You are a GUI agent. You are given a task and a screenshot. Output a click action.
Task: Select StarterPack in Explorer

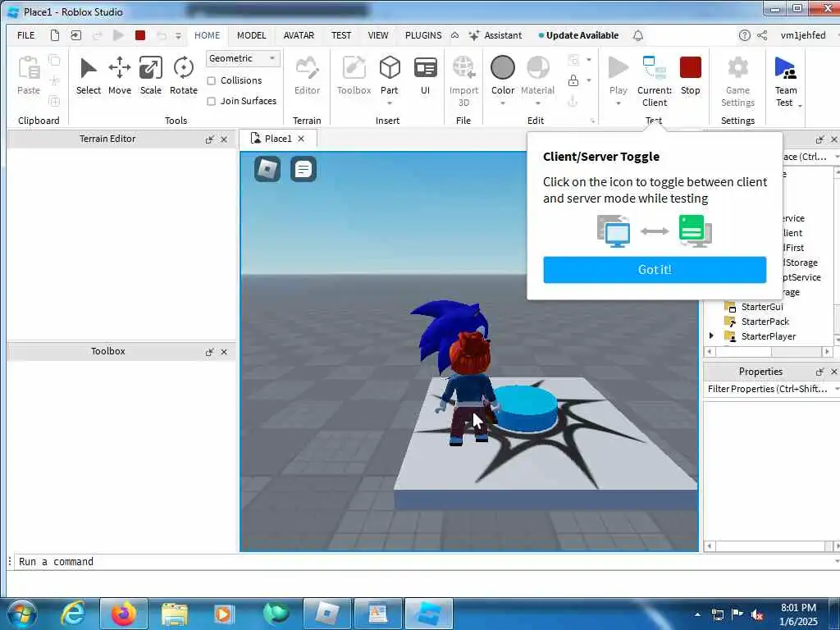pos(765,322)
